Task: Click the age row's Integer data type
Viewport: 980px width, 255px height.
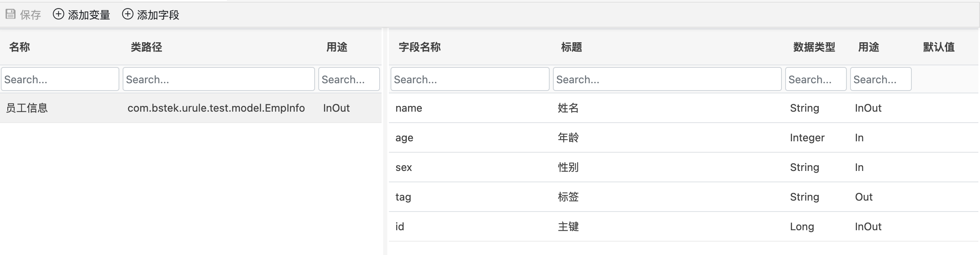Action: click(x=807, y=138)
